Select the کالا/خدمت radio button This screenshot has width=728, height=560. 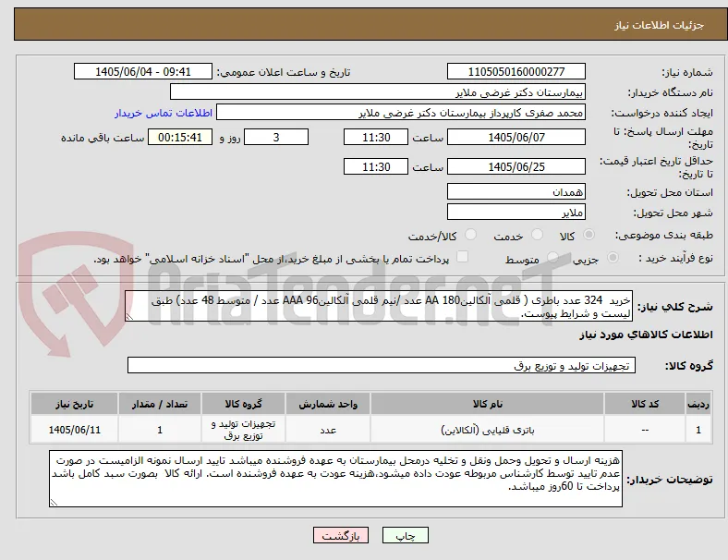point(471,235)
